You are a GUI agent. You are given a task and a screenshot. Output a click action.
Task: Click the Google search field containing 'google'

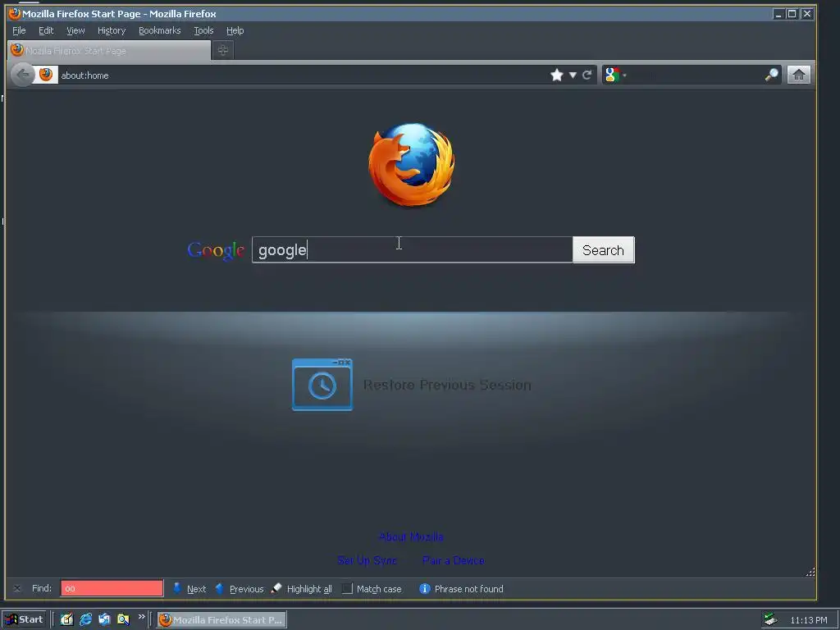click(x=412, y=249)
